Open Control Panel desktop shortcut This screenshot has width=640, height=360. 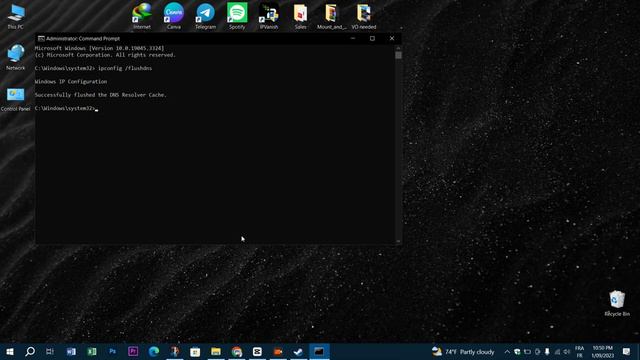16,99
